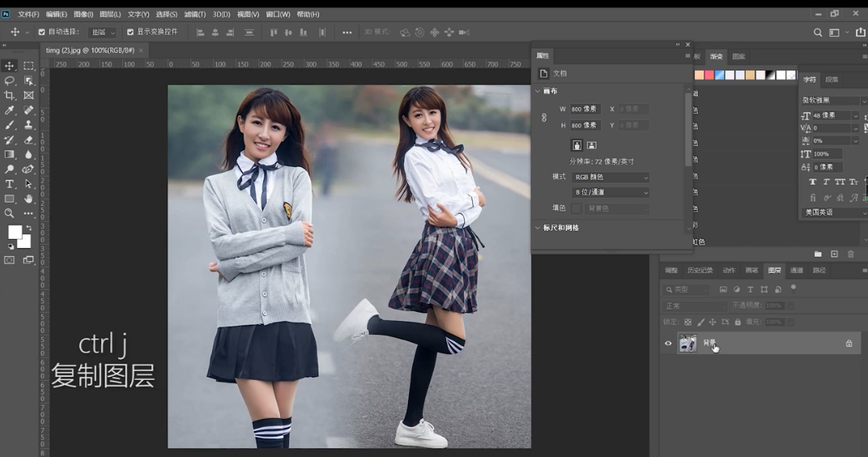Toggle the width-height link in Properties
Image resolution: width=868 pixels, height=457 pixels.
[x=544, y=117]
